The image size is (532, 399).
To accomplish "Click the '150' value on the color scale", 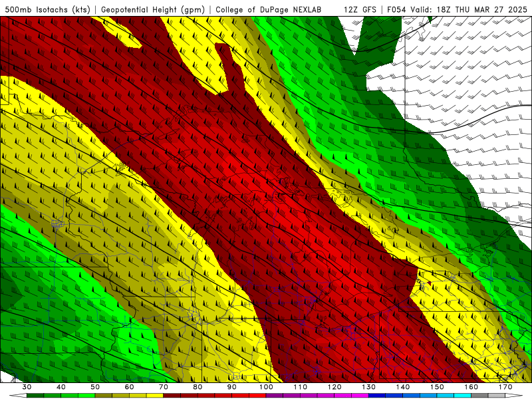I will tap(438, 387).
